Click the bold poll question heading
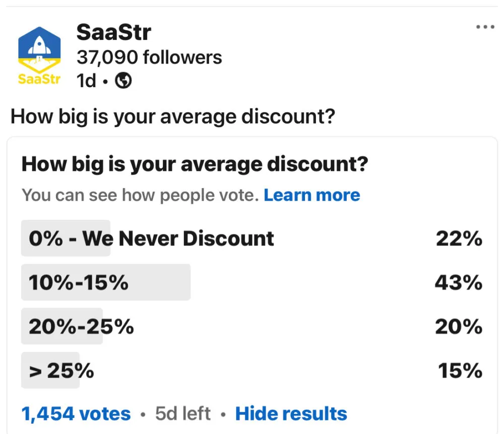 pyautogui.click(x=195, y=164)
